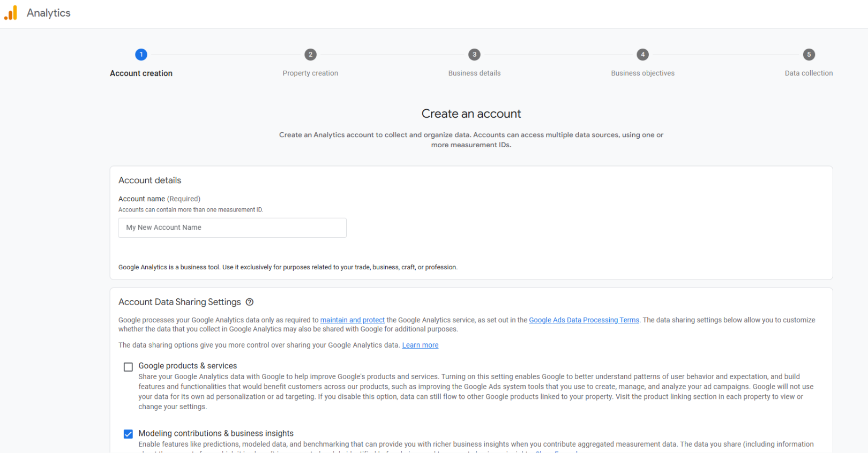This screenshot has width=868, height=453.
Task: Click the Google Analytics logo icon
Action: tap(11, 13)
